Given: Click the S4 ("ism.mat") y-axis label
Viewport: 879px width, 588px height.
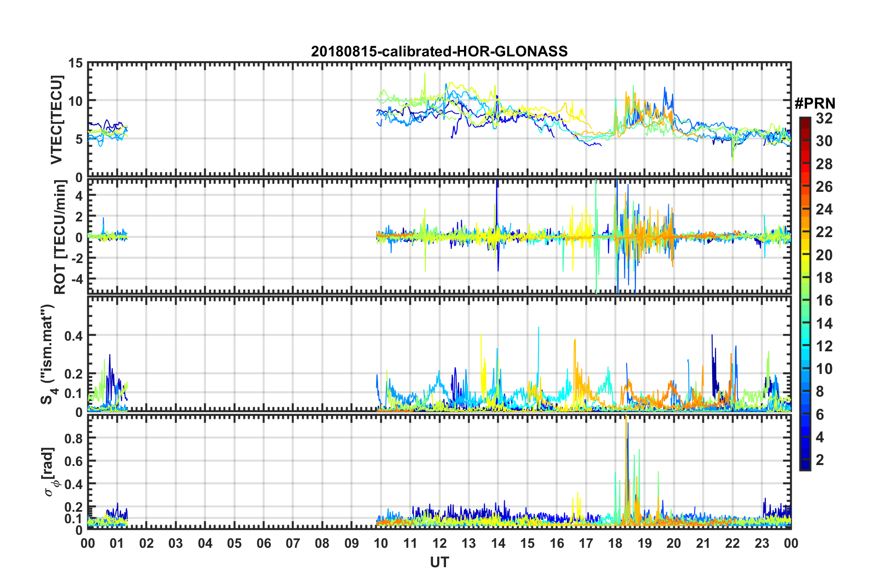Looking at the screenshot, I should tap(49, 354).
